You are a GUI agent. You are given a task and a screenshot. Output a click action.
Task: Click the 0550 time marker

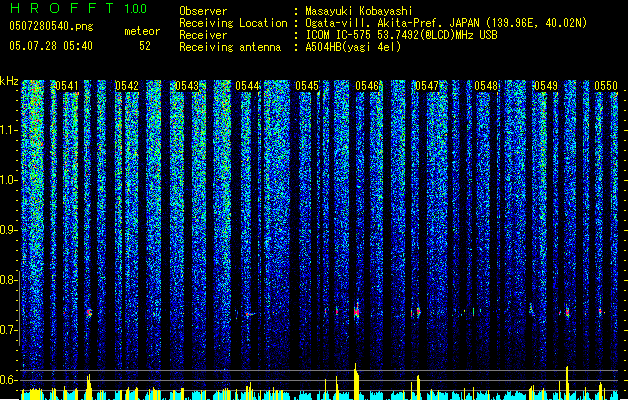[606, 86]
